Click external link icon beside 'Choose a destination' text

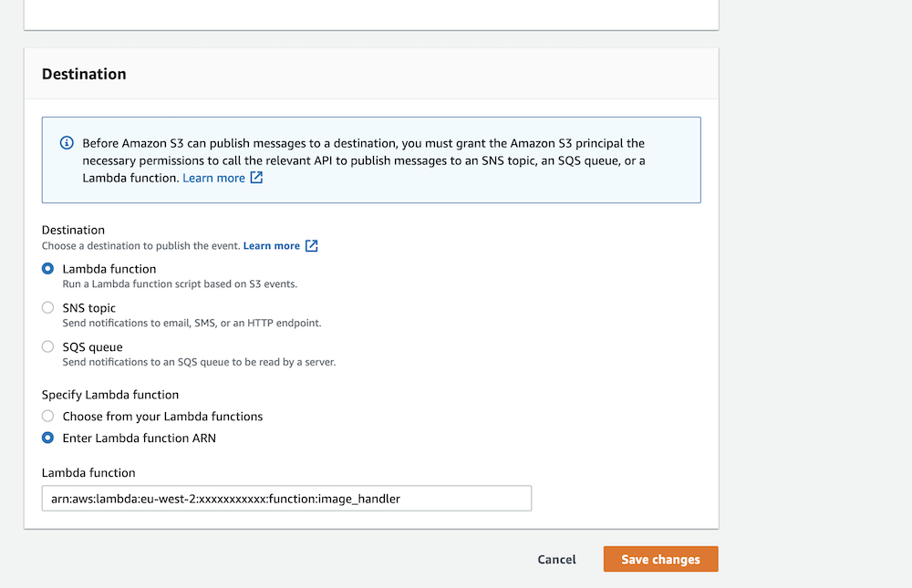(312, 246)
